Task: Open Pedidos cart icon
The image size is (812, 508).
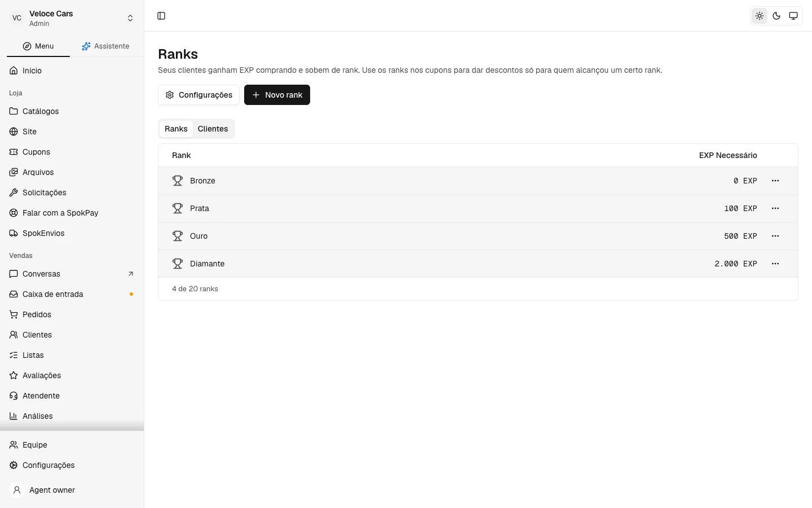Action: coord(14,314)
